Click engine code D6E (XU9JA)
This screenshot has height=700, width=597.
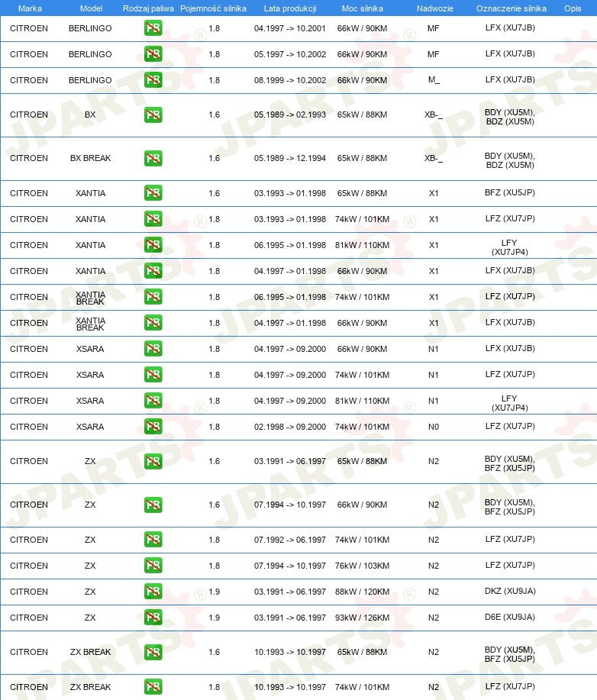coord(510,617)
